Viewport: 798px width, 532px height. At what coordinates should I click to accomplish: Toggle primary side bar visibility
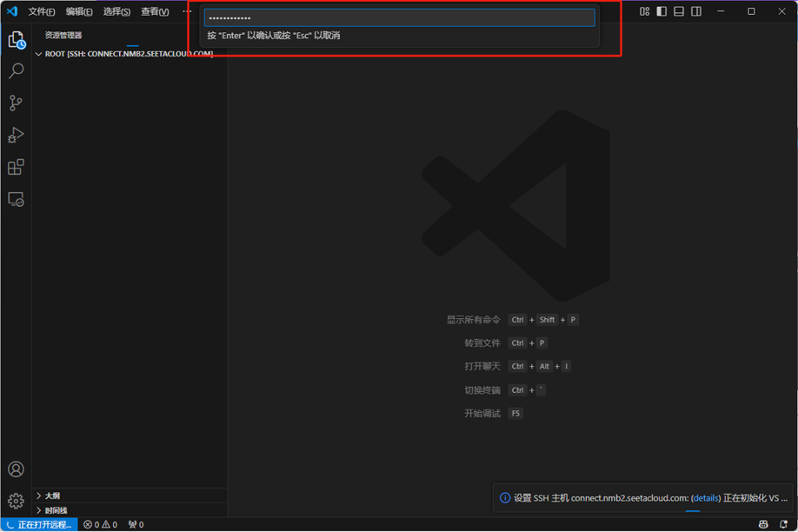coord(662,11)
